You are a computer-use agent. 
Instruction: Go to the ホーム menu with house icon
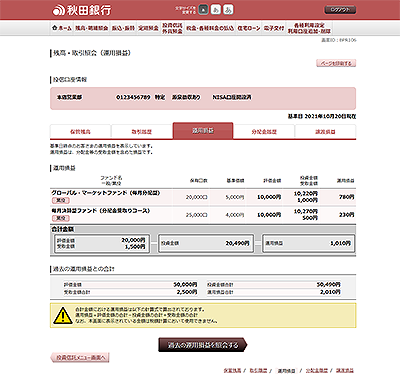coord(62,28)
